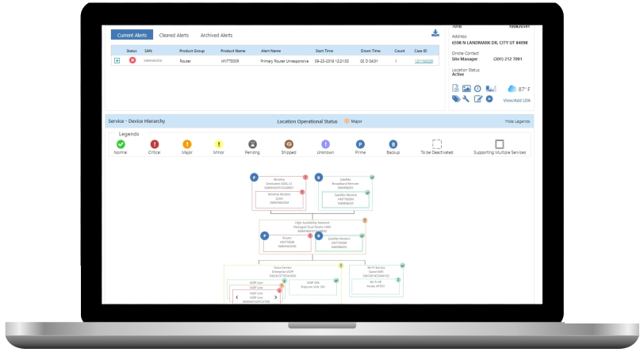Viewport: 644px width, 352px height.
Task: Show previous VOIP Line with left chevron
Action: coord(236,296)
